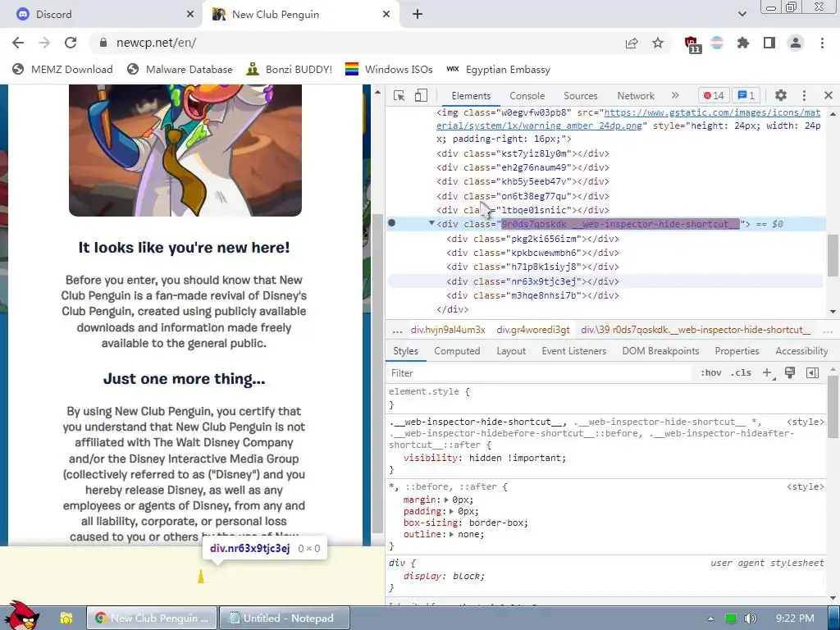Viewport: 840px width, 630px height.
Task: Open the DOM Breakpoints tab
Action: click(660, 351)
